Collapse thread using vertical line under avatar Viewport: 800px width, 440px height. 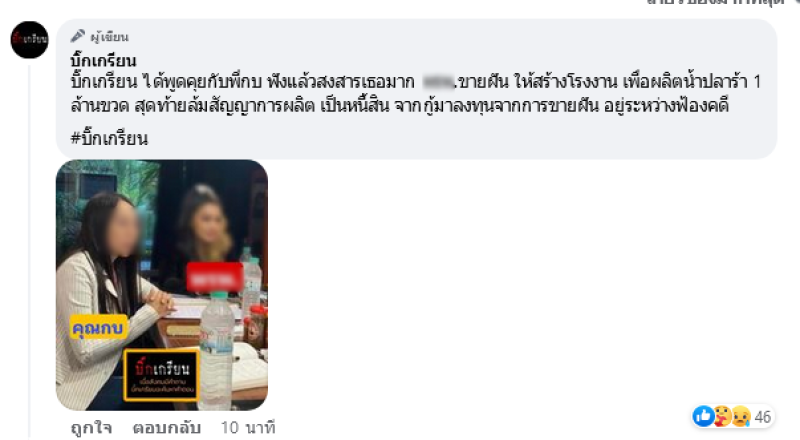pos(30,251)
